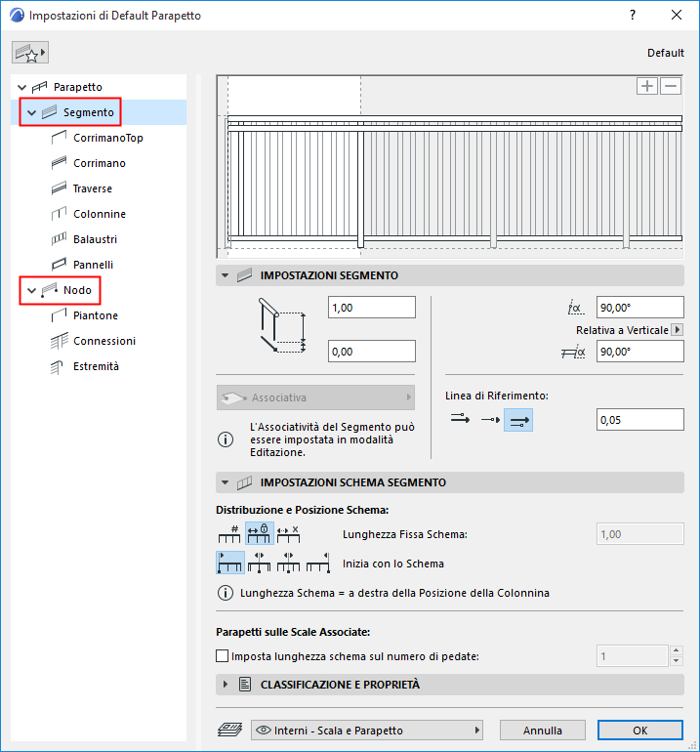700x752 pixels.
Task: Select left-side reference line option
Action: tap(460, 420)
